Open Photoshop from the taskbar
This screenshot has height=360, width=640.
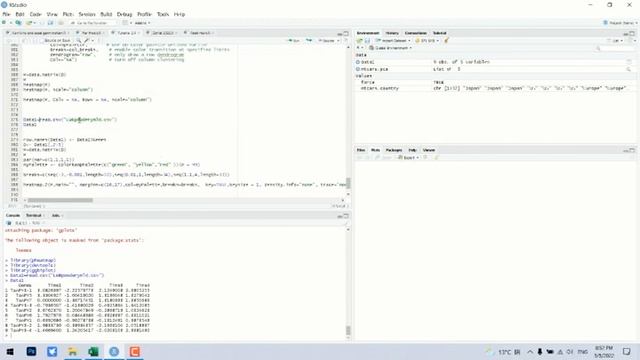click(31, 351)
